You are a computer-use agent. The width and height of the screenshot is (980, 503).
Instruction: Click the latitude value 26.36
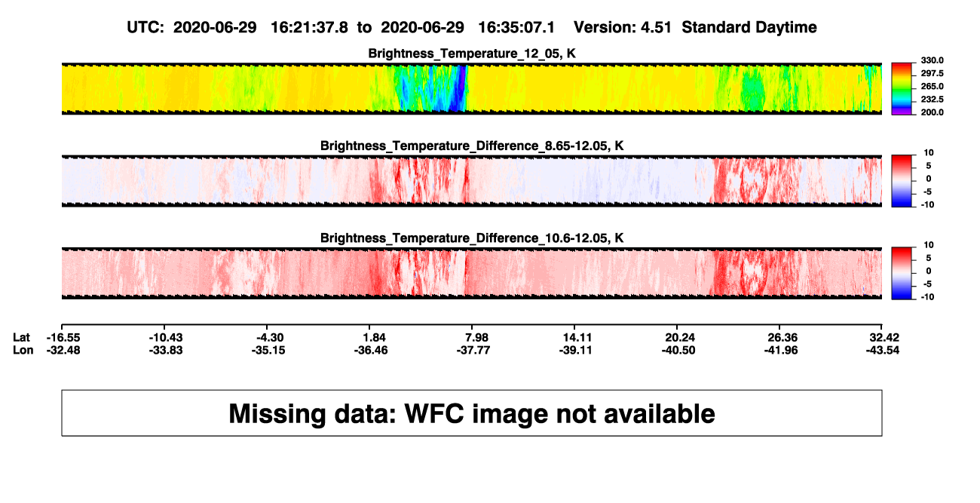click(x=782, y=337)
